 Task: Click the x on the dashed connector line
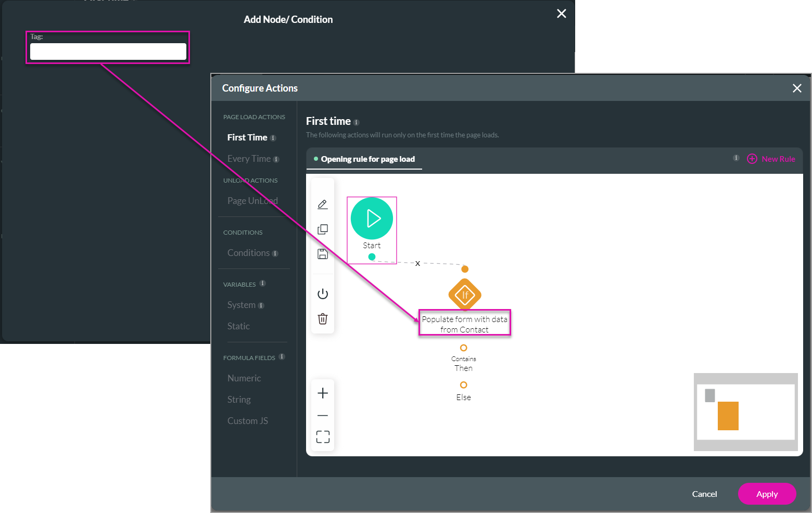pyautogui.click(x=417, y=263)
